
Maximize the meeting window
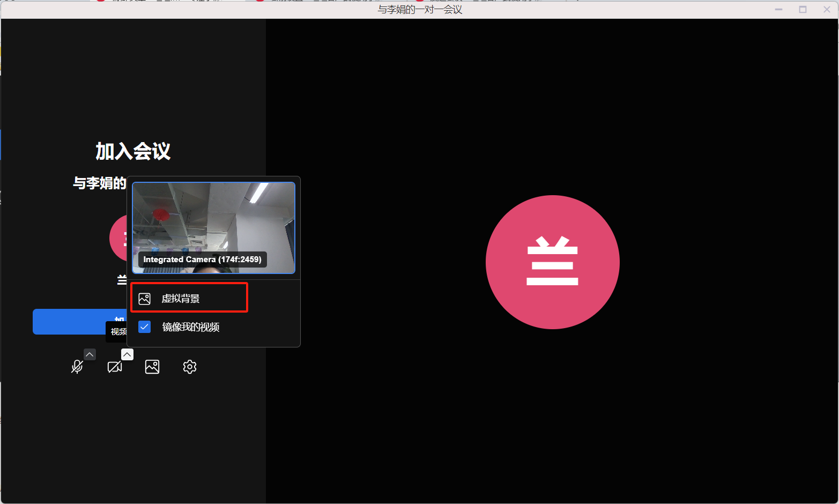(x=803, y=10)
